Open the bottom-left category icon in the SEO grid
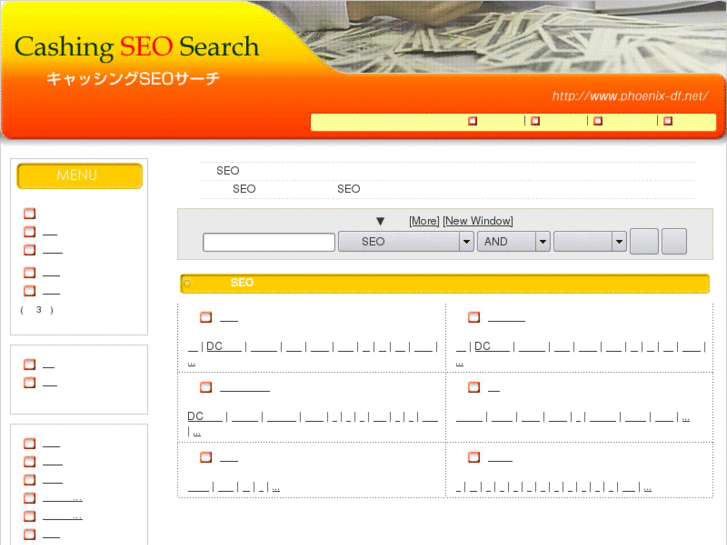Viewport: 727px width, 545px height. (x=206, y=457)
